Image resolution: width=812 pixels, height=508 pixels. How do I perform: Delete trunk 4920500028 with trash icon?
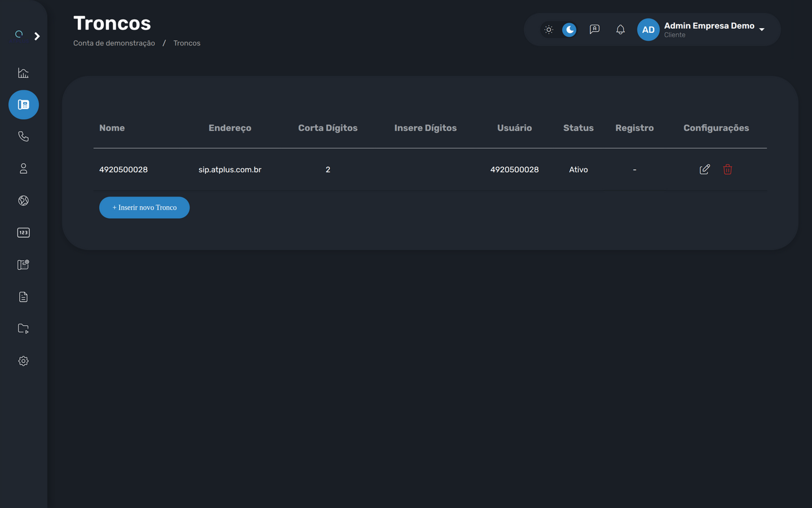pyautogui.click(x=727, y=169)
